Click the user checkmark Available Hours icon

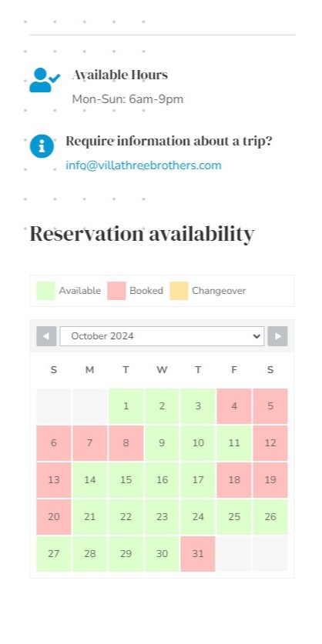click(x=45, y=80)
